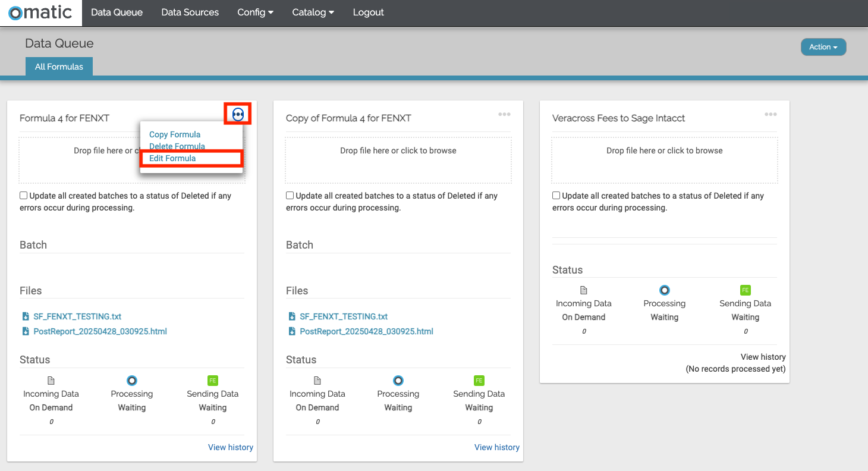This screenshot has width=868, height=471.
Task: Click green FE icon in Copy of Formula card
Action: point(479,381)
